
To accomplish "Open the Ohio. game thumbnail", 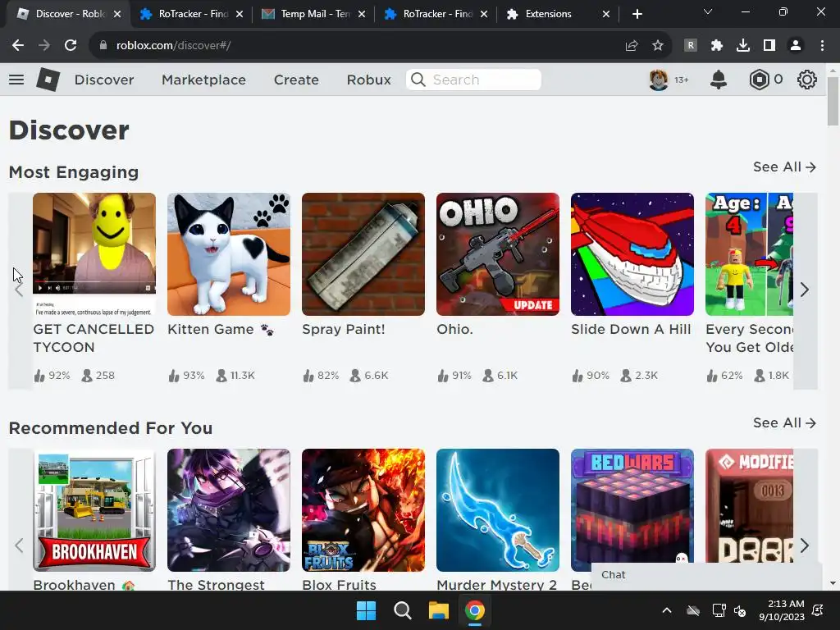I will 498,254.
